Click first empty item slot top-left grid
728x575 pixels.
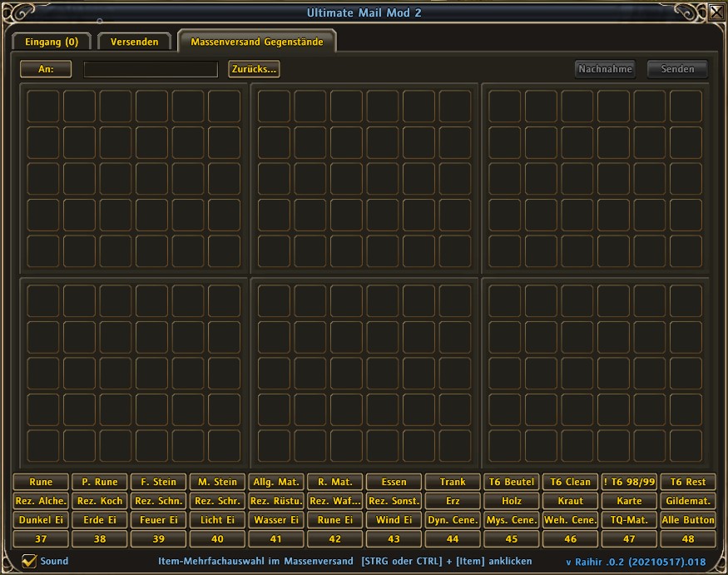pos(43,107)
